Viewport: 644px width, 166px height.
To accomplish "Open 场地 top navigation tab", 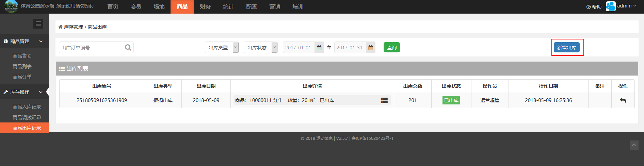I will click(x=159, y=7).
